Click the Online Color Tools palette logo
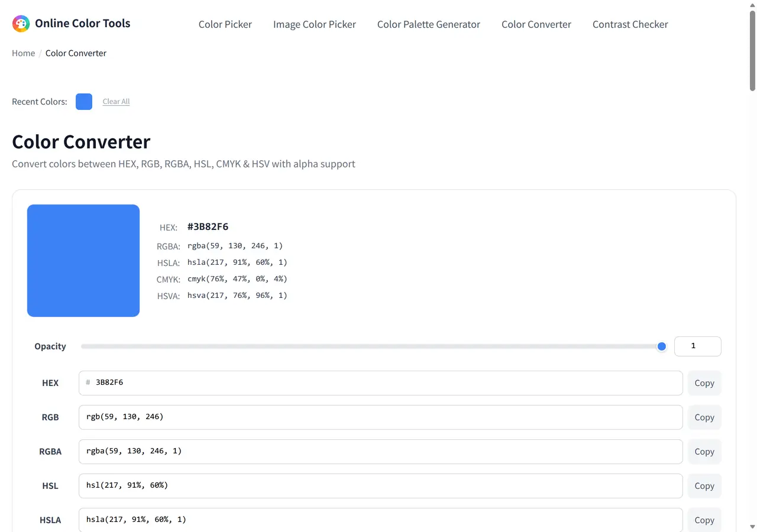The image size is (757, 532). (21, 24)
